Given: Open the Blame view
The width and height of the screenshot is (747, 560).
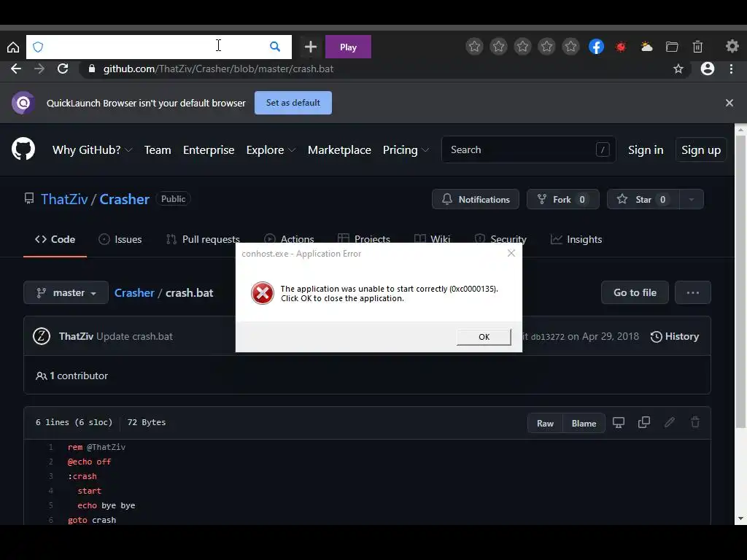Looking at the screenshot, I should click(584, 424).
